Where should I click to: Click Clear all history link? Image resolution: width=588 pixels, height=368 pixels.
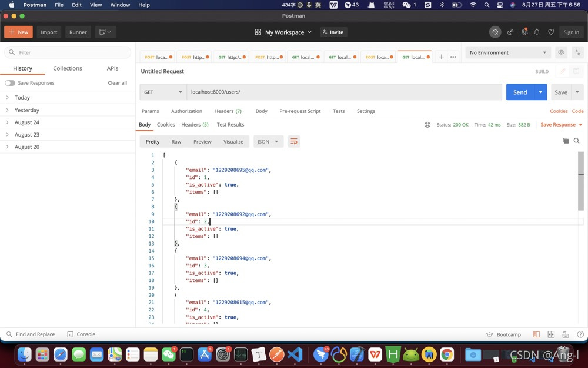click(x=118, y=83)
